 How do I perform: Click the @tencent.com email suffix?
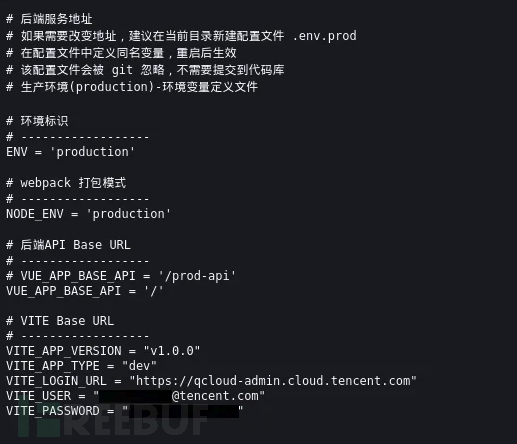(x=215, y=396)
